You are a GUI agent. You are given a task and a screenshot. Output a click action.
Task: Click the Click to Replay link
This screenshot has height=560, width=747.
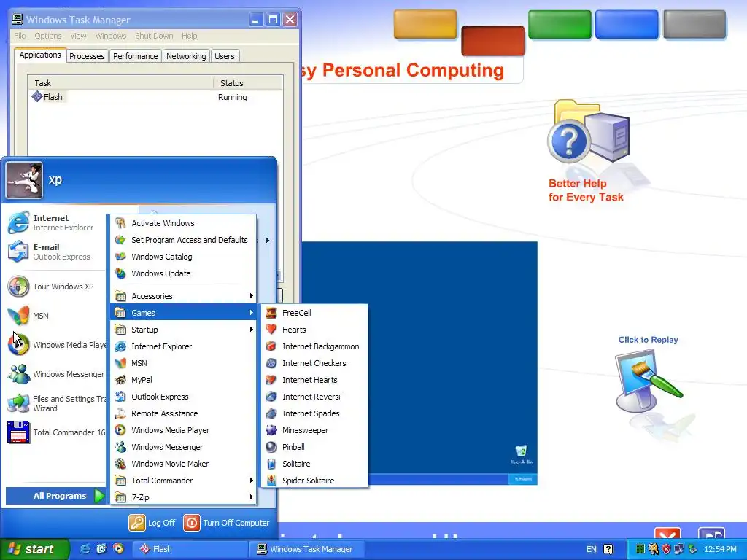[648, 340]
